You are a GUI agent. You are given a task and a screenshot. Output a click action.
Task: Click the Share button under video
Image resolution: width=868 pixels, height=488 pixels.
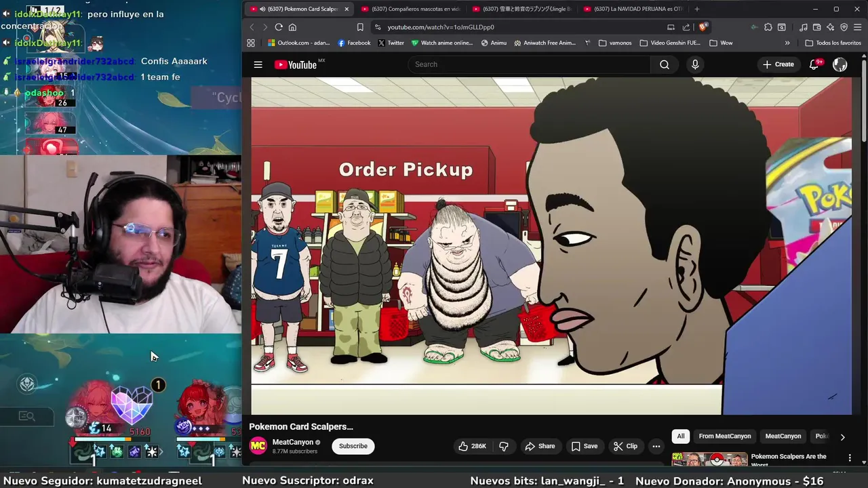(x=540, y=446)
